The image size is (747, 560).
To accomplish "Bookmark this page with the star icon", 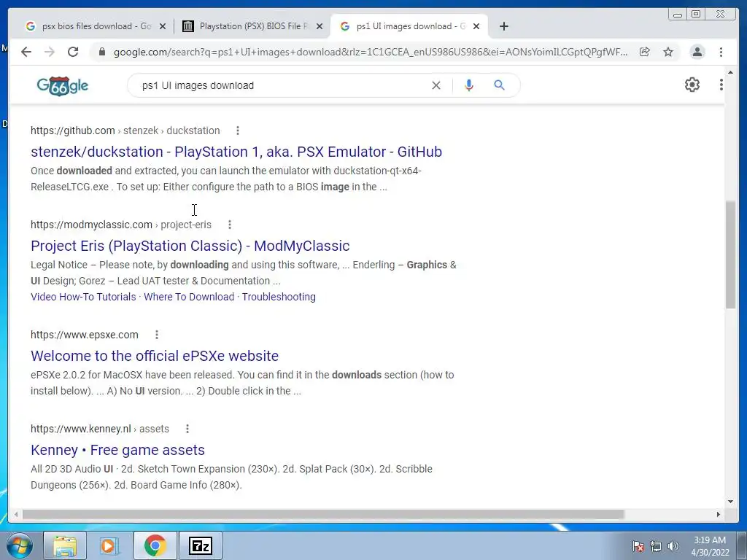I will [x=668, y=52].
